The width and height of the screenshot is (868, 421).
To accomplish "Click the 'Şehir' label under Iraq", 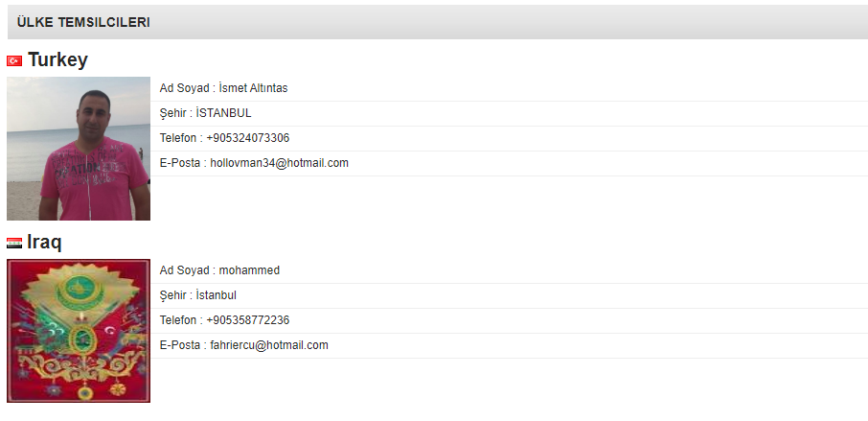I will [174, 295].
